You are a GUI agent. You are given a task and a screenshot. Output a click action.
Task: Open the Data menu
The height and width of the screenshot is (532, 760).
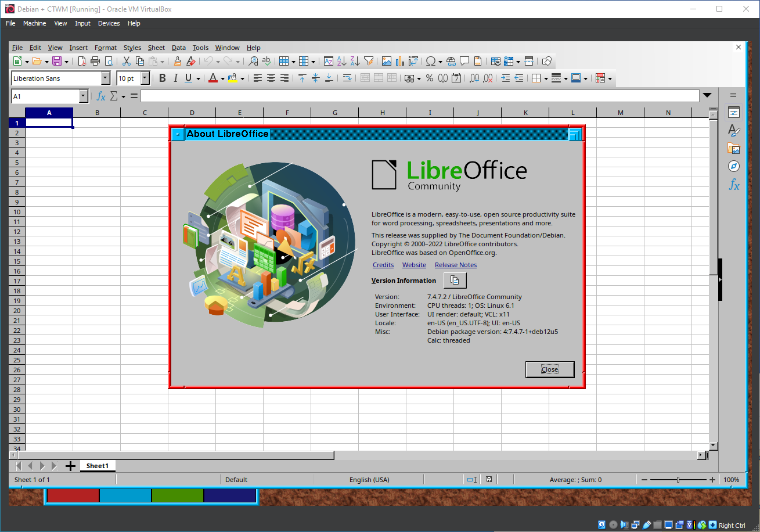click(x=179, y=48)
